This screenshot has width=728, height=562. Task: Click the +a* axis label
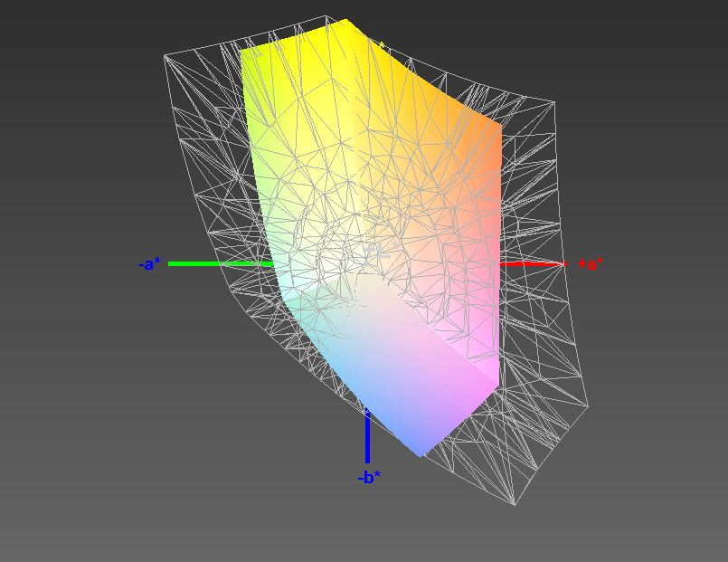(x=591, y=264)
